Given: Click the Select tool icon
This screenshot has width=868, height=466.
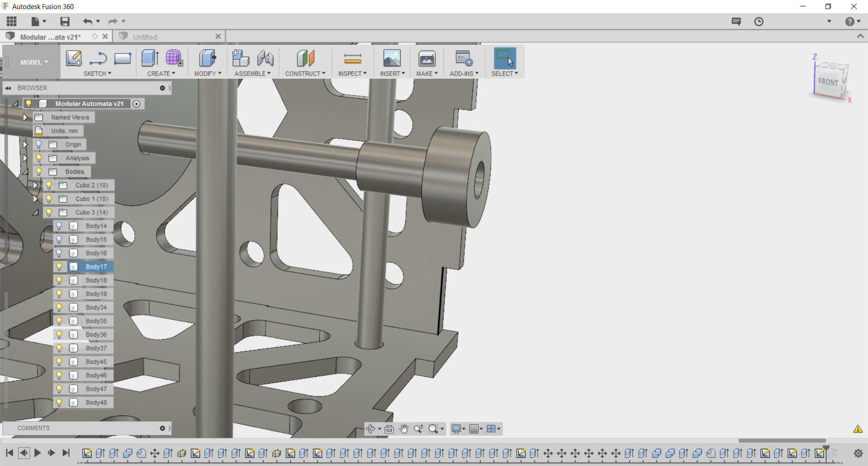Looking at the screenshot, I should [505, 58].
